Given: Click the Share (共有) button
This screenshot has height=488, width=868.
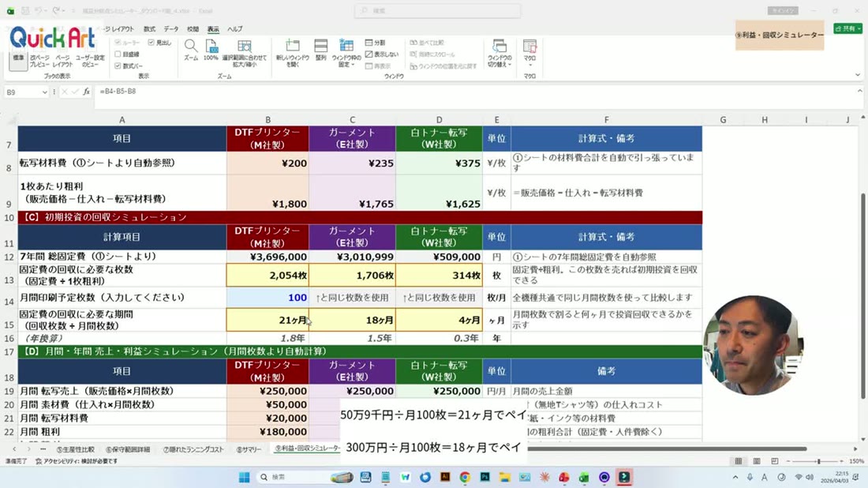Looking at the screenshot, I should pos(847,28).
